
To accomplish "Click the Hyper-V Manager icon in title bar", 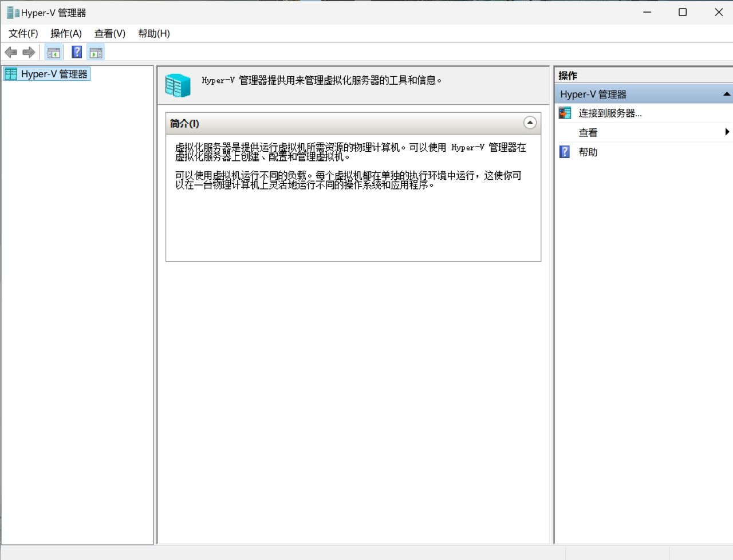I will click(13, 13).
